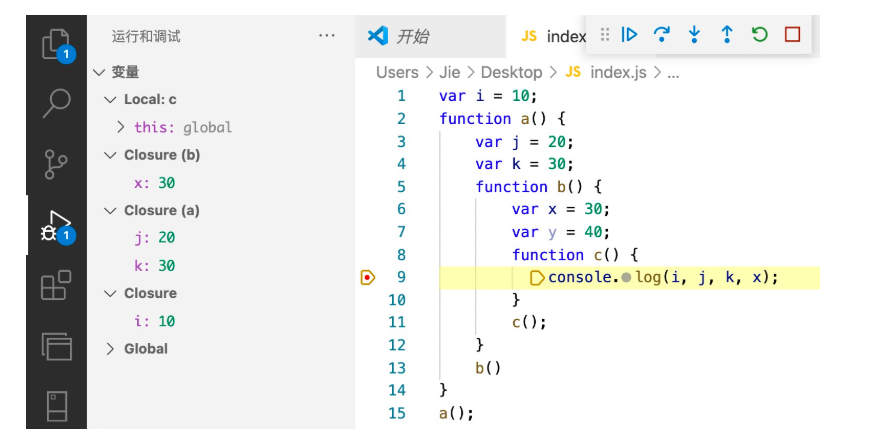The width and height of the screenshot is (869, 437).
Task: Click the code 'var k = 30;'
Action: coord(524,164)
